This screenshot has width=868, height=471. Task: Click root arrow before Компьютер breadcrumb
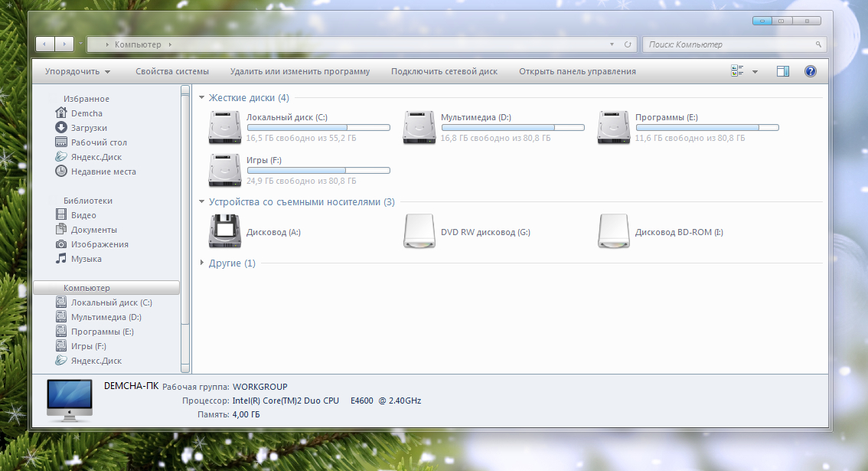(107, 44)
